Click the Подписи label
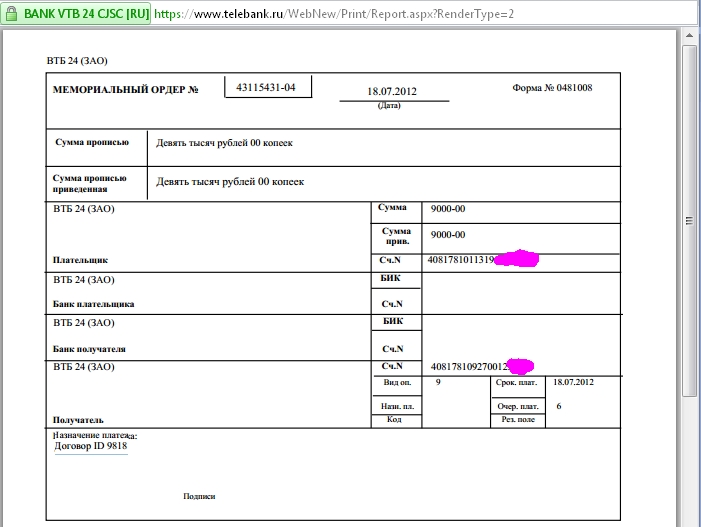 click(199, 496)
